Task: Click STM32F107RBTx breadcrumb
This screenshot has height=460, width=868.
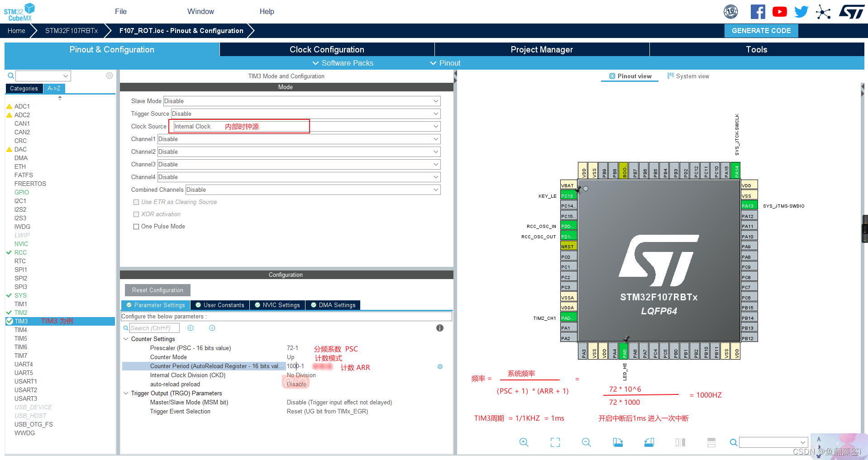Action: [x=72, y=31]
